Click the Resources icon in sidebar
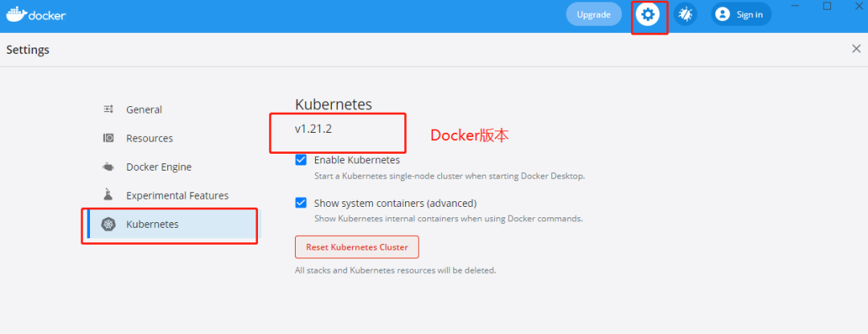868x334 pixels. 108,138
